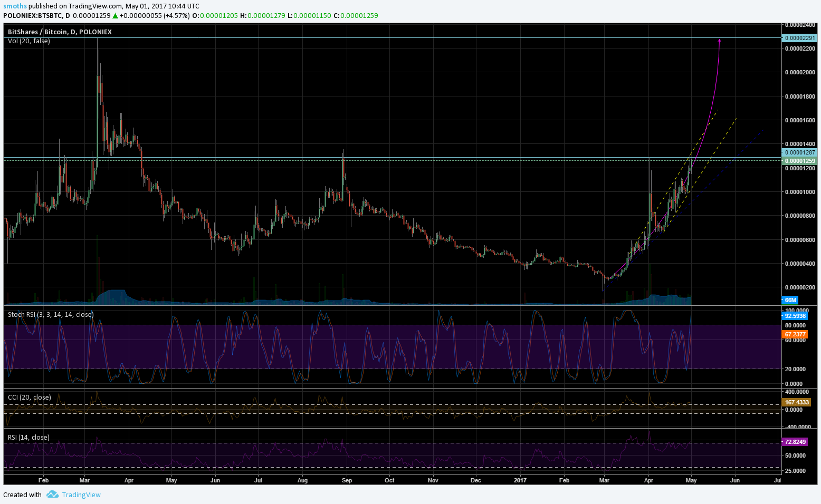Click the +0.00000055 (+4.57%) change text
Viewport: 821px width, 504px height.
click(155, 15)
